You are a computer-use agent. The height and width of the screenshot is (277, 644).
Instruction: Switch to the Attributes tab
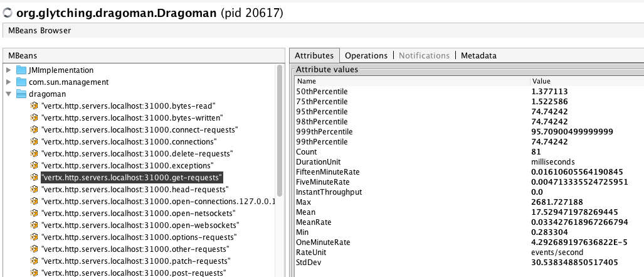click(x=314, y=55)
